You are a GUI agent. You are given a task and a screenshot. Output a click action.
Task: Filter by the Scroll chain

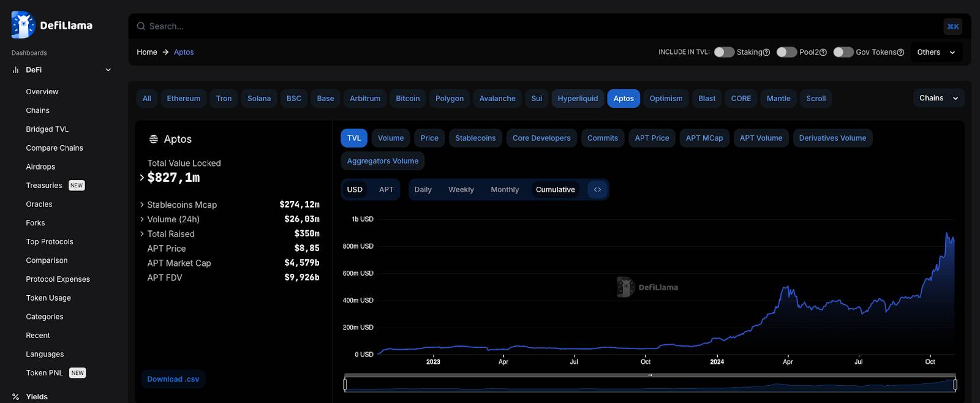coord(816,99)
